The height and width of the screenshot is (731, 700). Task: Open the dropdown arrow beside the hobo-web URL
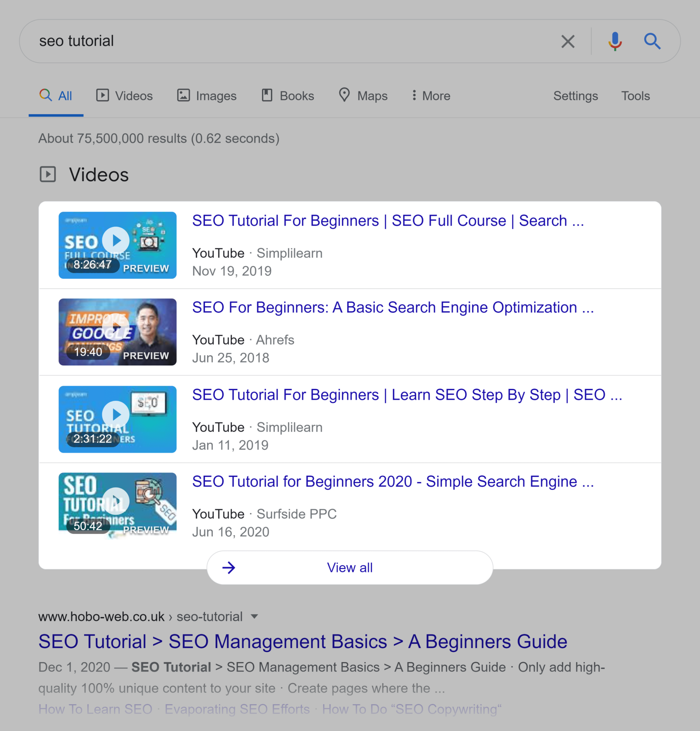coord(254,617)
